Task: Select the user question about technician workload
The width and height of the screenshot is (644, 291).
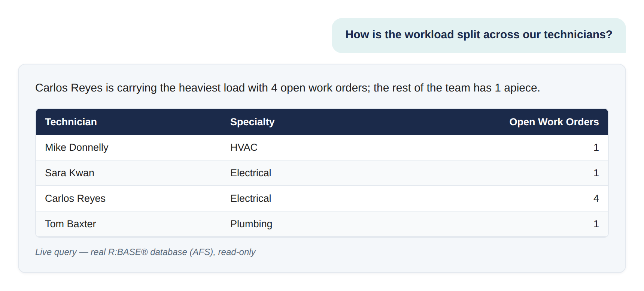Action: [x=479, y=35]
